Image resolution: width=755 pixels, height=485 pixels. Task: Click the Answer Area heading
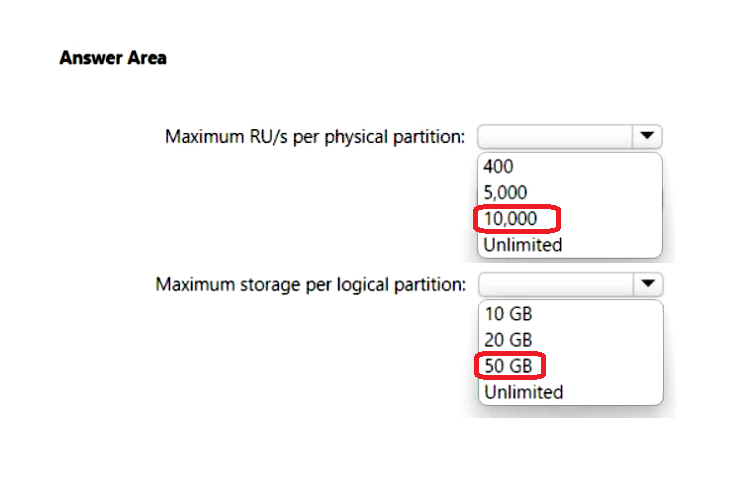click(113, 58)
